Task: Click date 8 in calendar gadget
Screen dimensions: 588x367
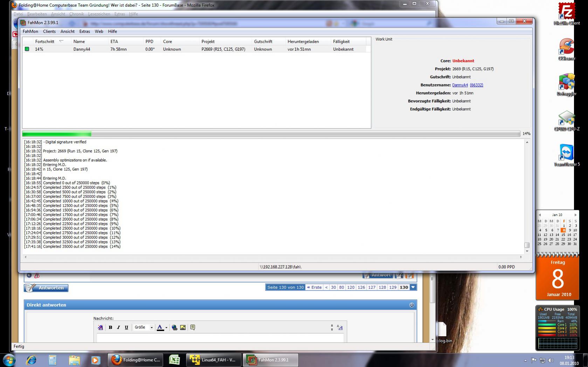Action: point(563,230)
